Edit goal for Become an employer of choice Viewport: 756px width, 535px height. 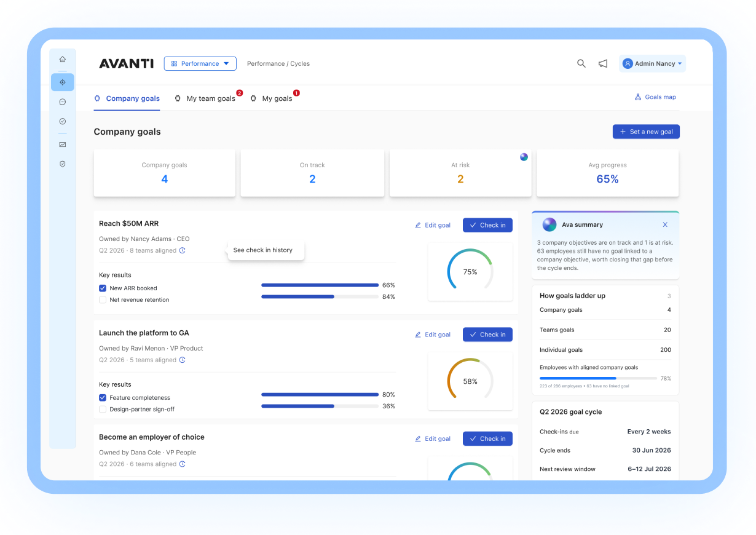pos(433,438)
